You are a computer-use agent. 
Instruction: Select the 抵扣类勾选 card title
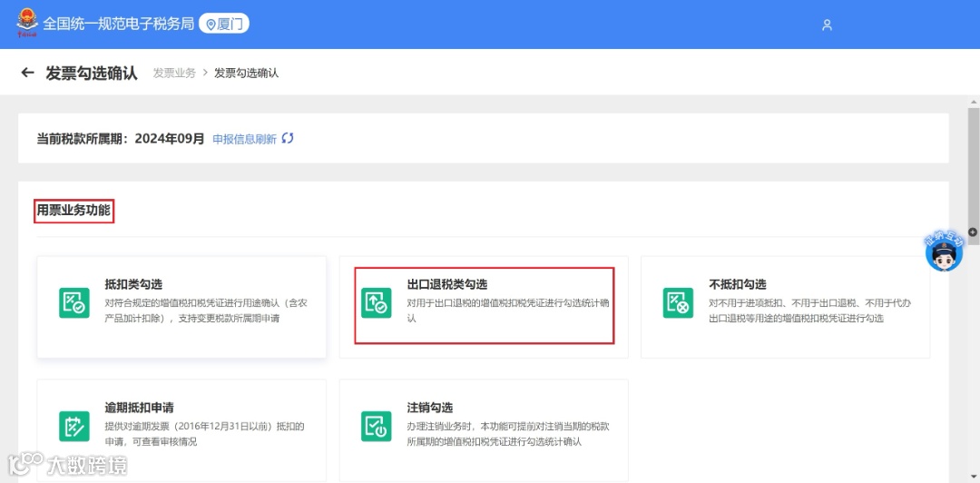(133, 285)
